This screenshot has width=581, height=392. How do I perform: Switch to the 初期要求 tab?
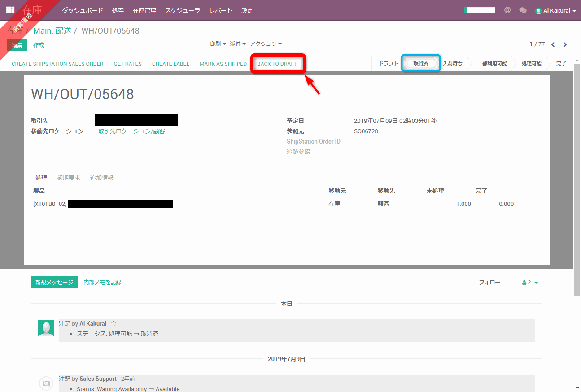[69, 178]
